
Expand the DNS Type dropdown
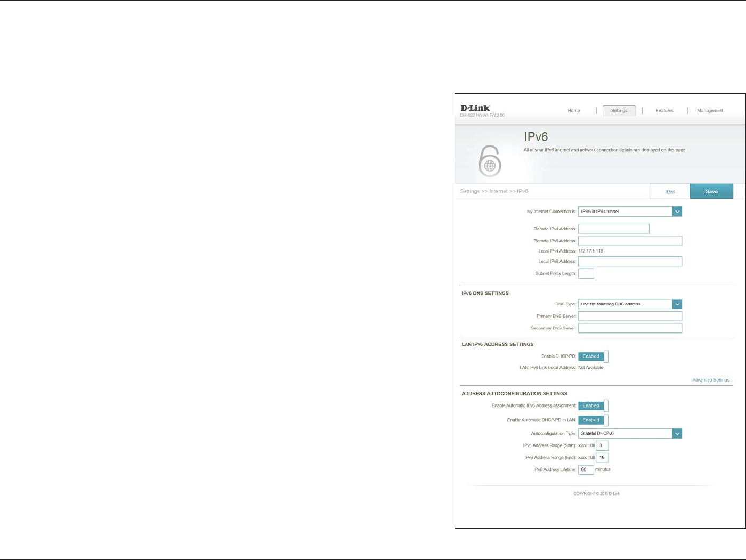click(630, 304)
